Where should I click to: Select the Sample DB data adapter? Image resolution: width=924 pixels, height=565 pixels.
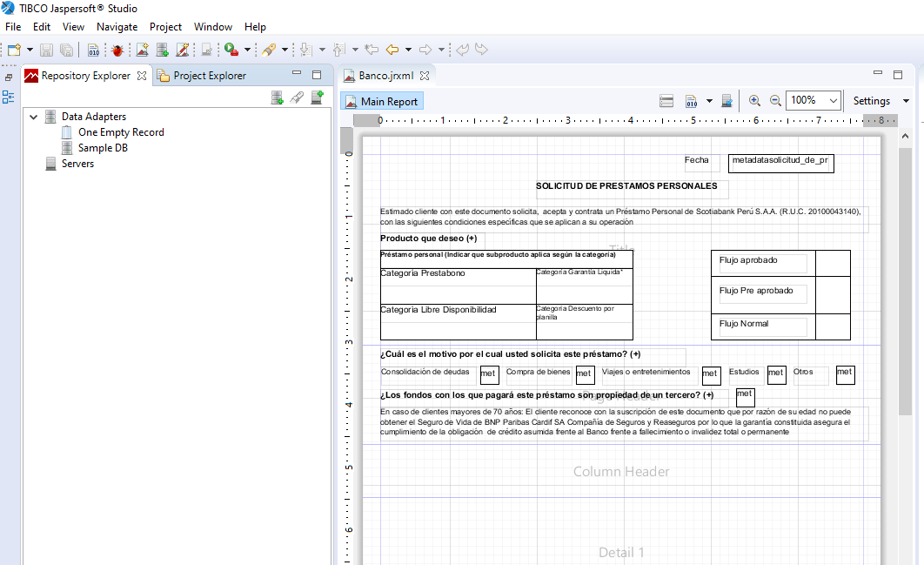click(102, 148)
